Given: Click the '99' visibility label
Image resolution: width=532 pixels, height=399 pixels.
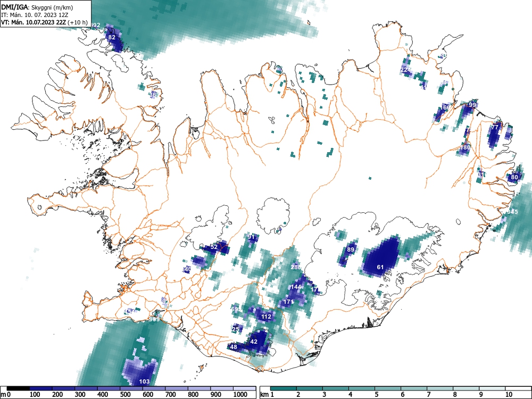Looking at the screenshot, I should pos(472,104).
